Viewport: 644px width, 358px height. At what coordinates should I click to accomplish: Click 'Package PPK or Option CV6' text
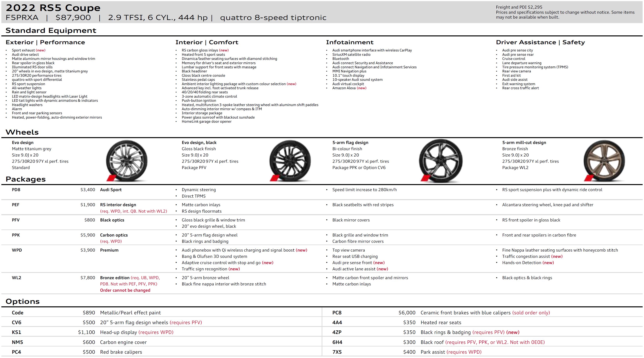[x=359, y=168]
